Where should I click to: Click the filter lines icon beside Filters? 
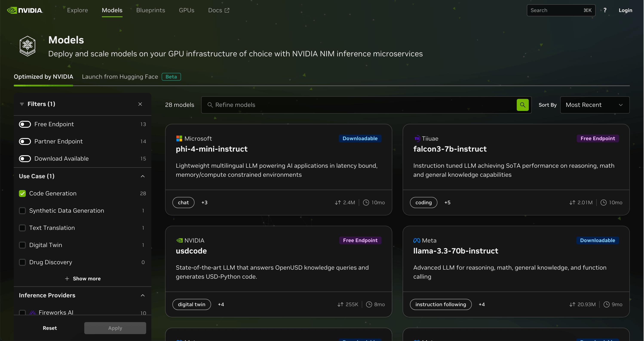pos(22,104)
